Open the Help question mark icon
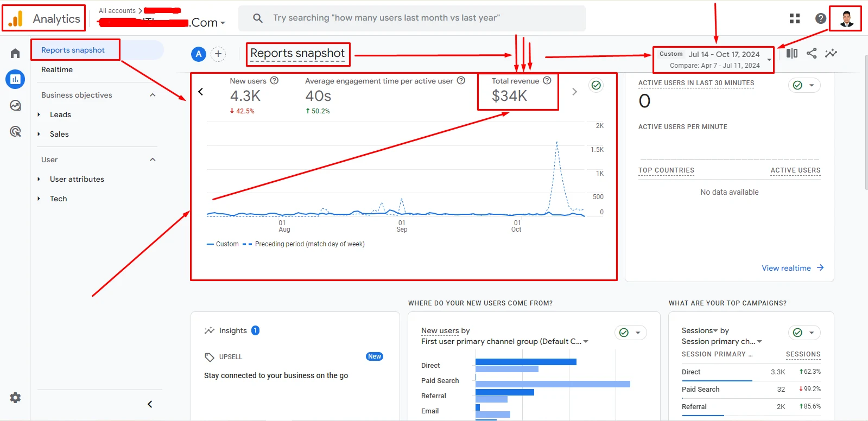The image size is (868, 421). pos(821,18)
